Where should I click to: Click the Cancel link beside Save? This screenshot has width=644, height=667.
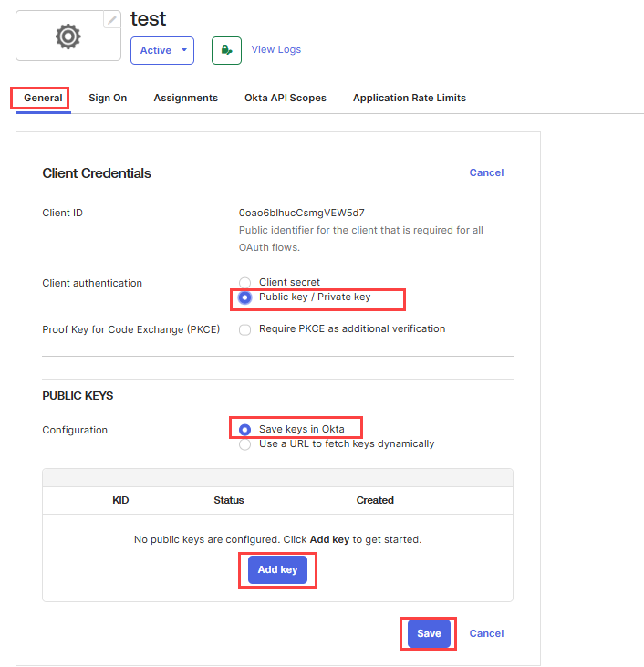coord(486,633)
